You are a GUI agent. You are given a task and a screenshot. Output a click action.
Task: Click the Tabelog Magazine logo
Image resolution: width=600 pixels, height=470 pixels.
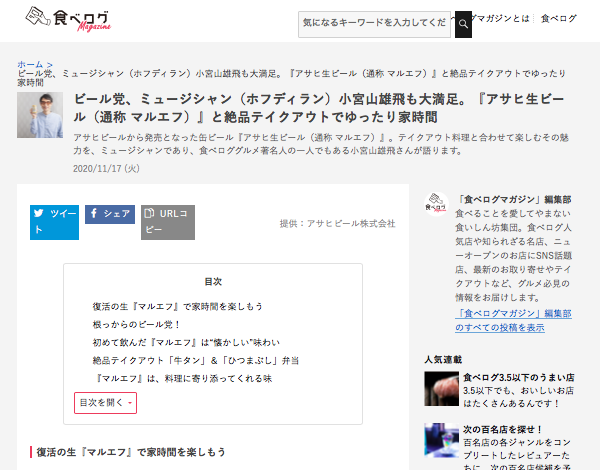[67, 20]
